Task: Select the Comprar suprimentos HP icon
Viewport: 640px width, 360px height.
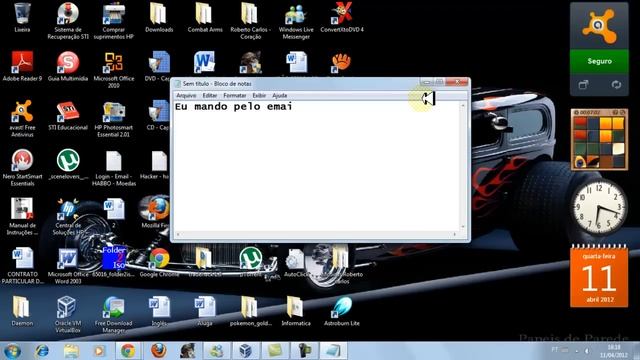Action: click(113, 20)
